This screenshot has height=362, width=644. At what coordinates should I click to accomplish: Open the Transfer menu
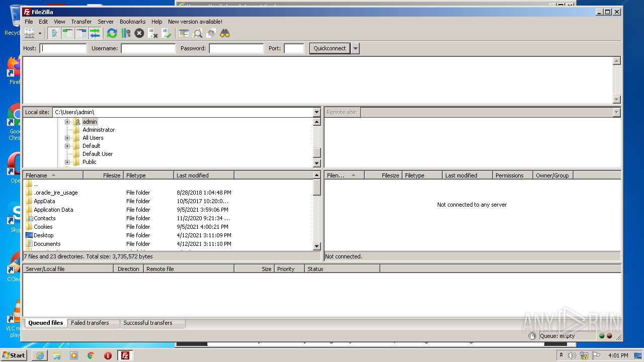[81, 22]
